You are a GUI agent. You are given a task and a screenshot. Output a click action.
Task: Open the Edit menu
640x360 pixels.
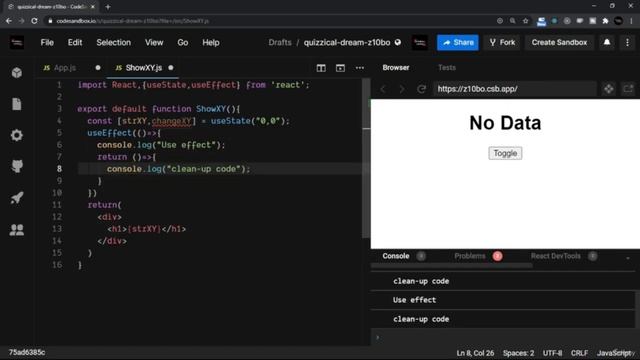pyautogui.click(x=75, y=42)
